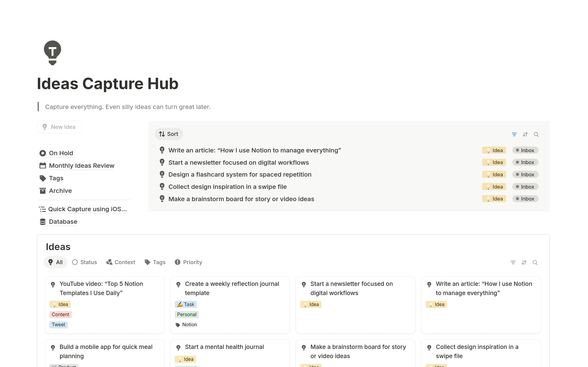The height and width of the screenshot is (367, 588).
Task: Switch to the Tags view tab
Action: tap(155, 262)
